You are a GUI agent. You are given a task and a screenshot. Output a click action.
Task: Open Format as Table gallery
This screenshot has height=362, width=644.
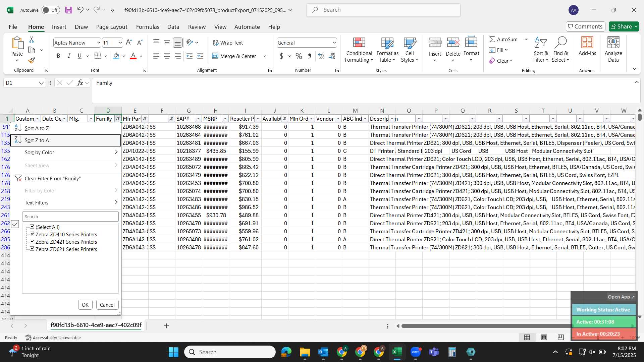(x=387, y=50)
